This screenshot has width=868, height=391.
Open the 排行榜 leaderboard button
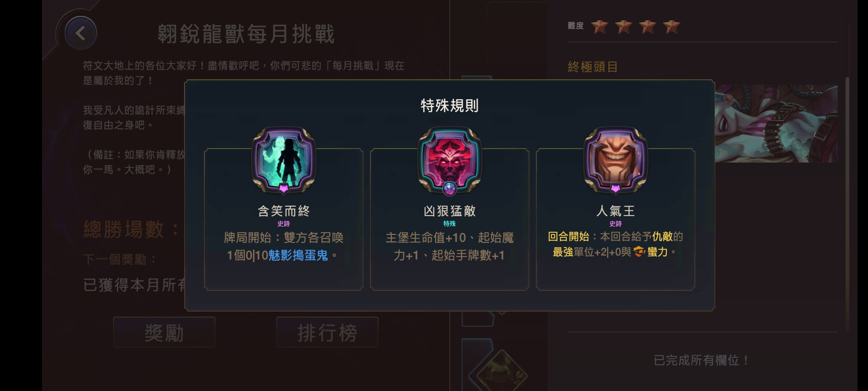tap(327, 332)
